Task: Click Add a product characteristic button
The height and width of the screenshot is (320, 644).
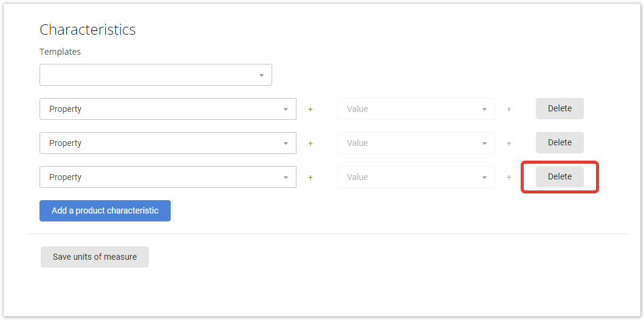Action: (105, 211)
